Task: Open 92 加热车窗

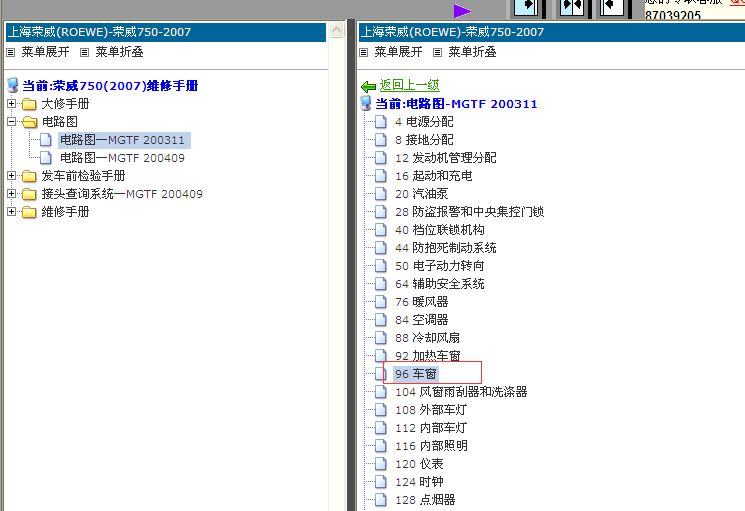Action: tap(428, 356)
